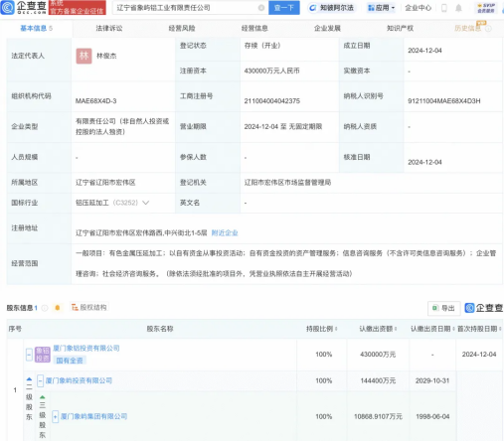Click the purple 象铝投资 company logo
This screenshot has width=504, height=441.
tap(43, 355)
